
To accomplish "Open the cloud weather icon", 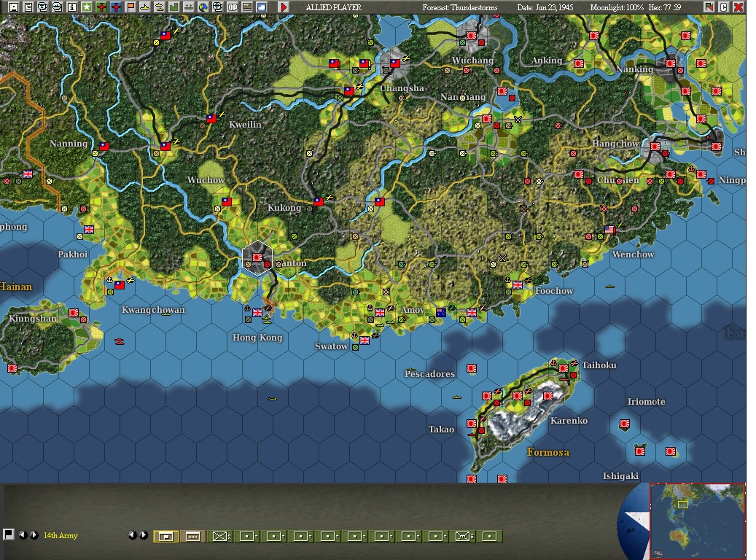I will click(x=261, y=7).
